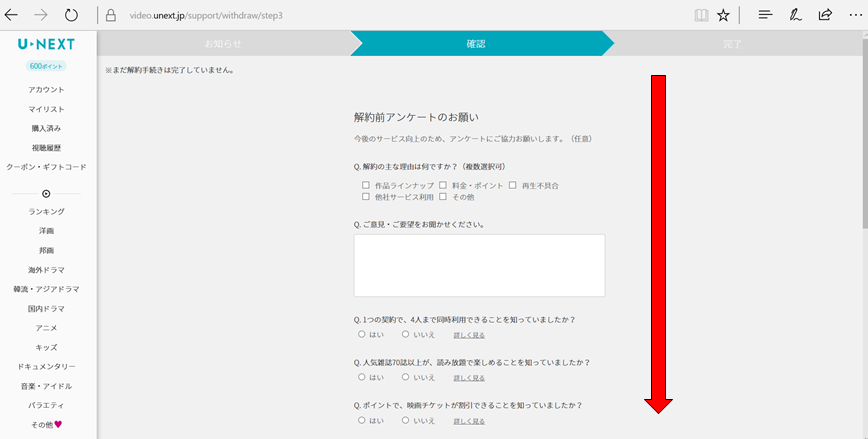Open その他 with heart in sidebar
This screenshot has width=868, height=439.
point(46,425)
